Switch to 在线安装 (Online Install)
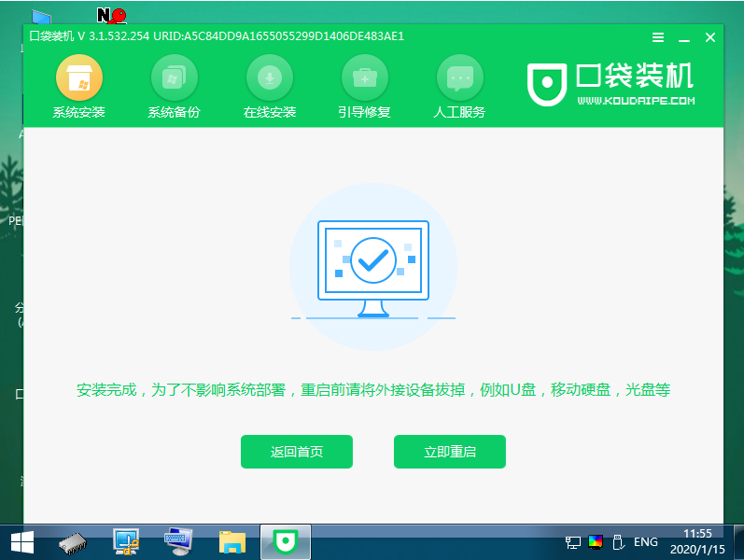Screen dimensions: 744x560 [270, 88]
